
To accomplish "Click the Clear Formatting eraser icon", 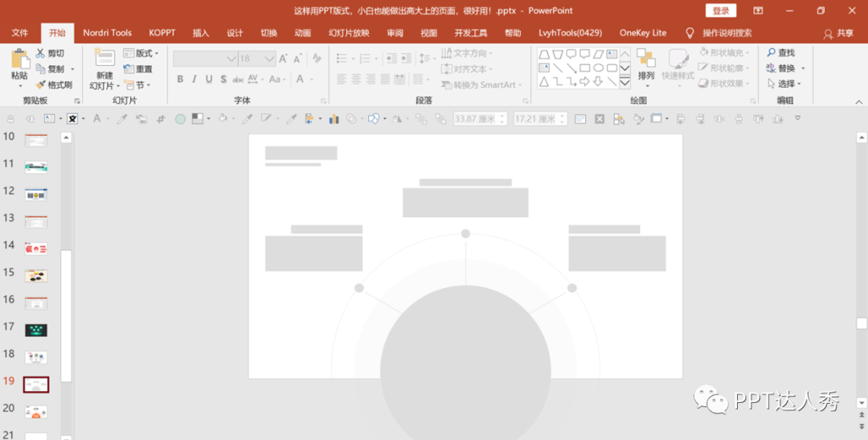I will [317, 58].
